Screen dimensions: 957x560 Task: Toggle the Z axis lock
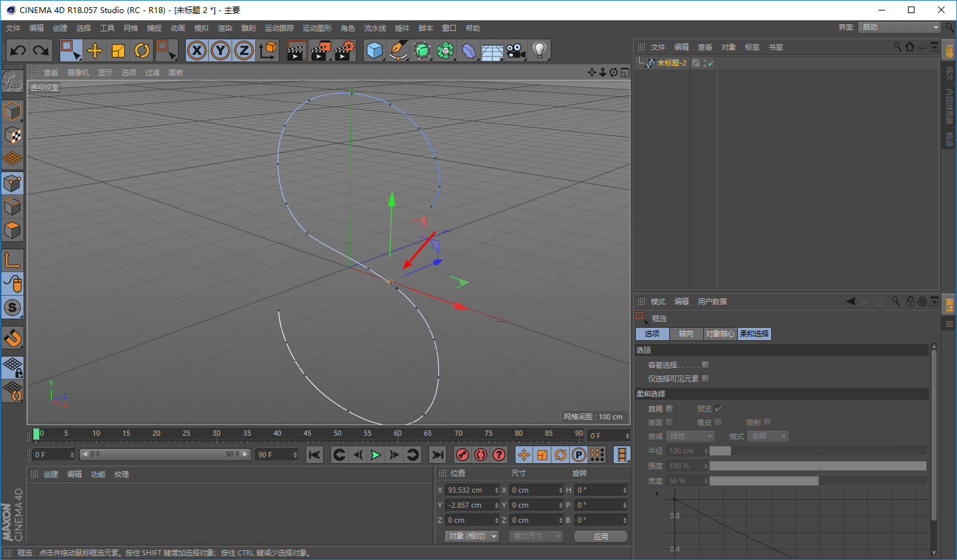244,50
